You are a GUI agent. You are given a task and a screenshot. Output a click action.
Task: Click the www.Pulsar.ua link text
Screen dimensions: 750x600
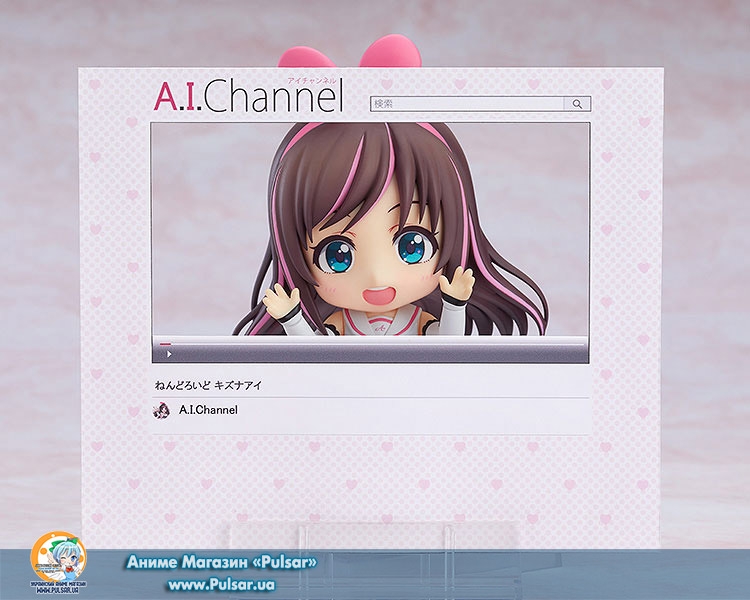click(x=221, y=585)
